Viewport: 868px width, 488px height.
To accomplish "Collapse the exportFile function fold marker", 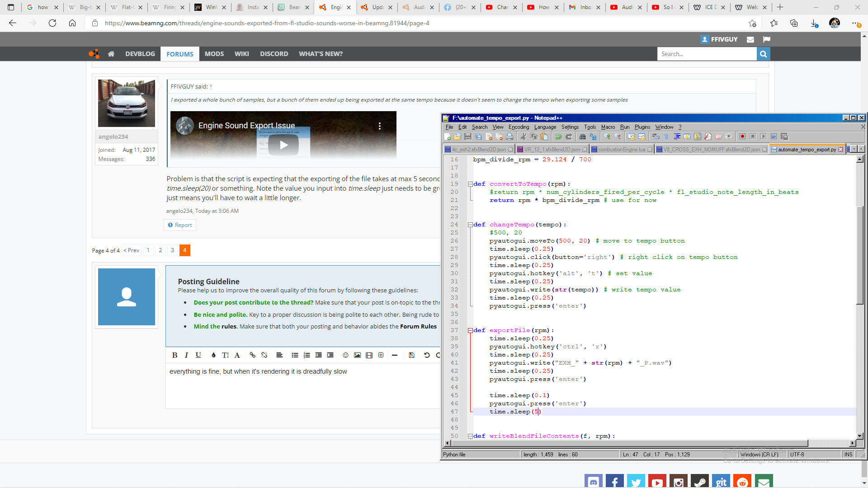I will [470, 330].
